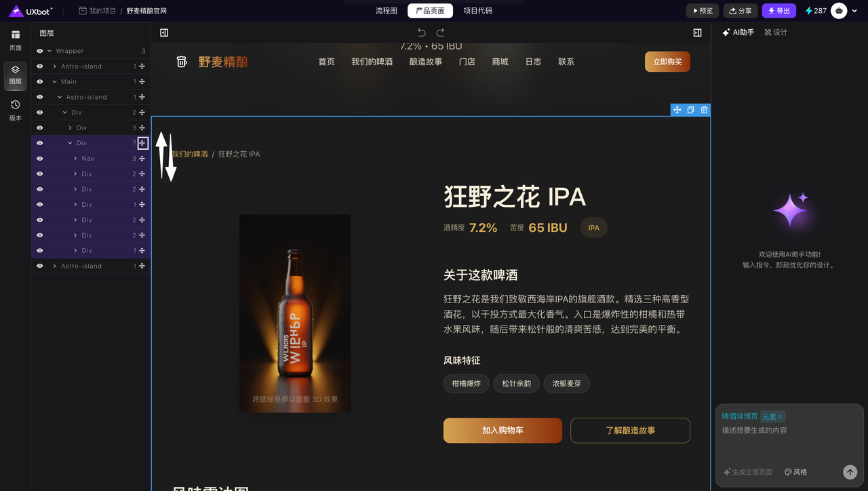Toggle visibility of the Main layer
Image resolution: width=868 pixels, height=491 pixels.
click(39, 81)
